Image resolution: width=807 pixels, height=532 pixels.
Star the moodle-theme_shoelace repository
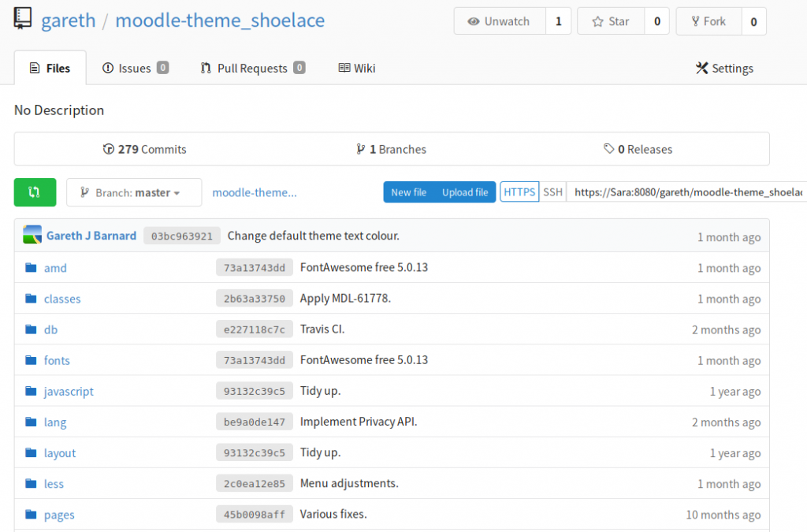click(611, 21)
